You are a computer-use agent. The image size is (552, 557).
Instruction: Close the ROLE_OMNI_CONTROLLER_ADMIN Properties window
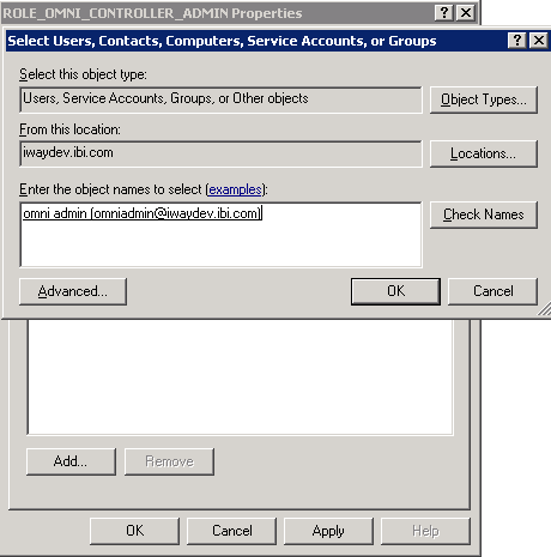pos(466,13)
